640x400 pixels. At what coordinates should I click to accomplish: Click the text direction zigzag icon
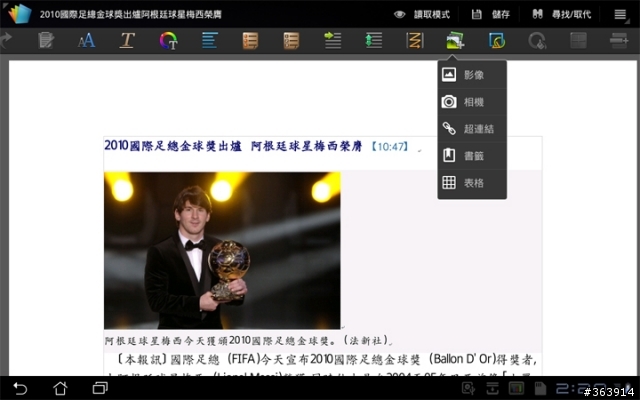415,40
